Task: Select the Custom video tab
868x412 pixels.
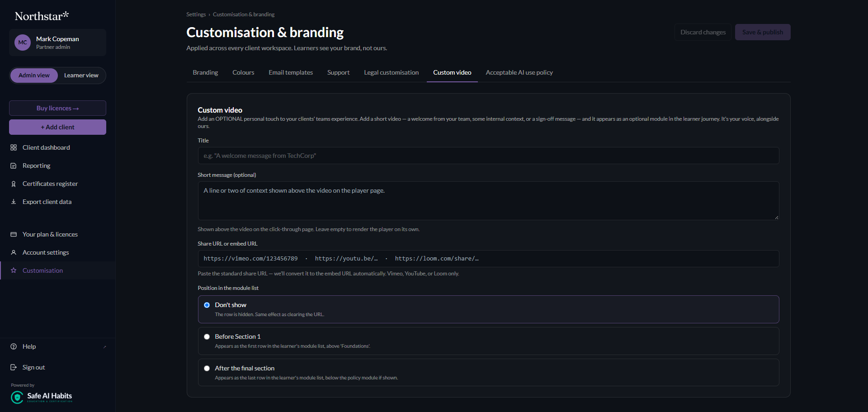Action: tap(452, 72)
